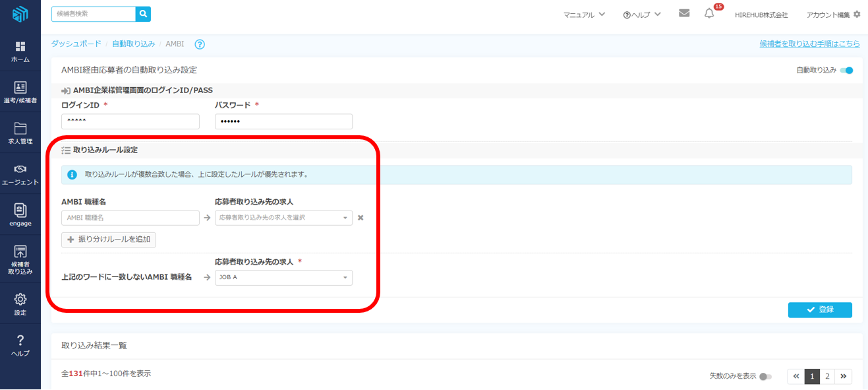This screenshot has width=868, height=390.
Task: Click the blue help question-mark icon beside AMBI
Action: (200, 44)
